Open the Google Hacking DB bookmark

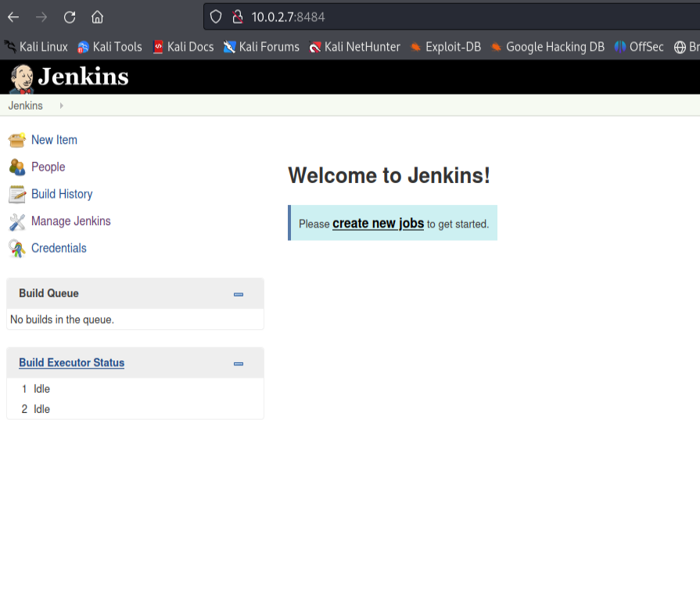tap(547, 47)
